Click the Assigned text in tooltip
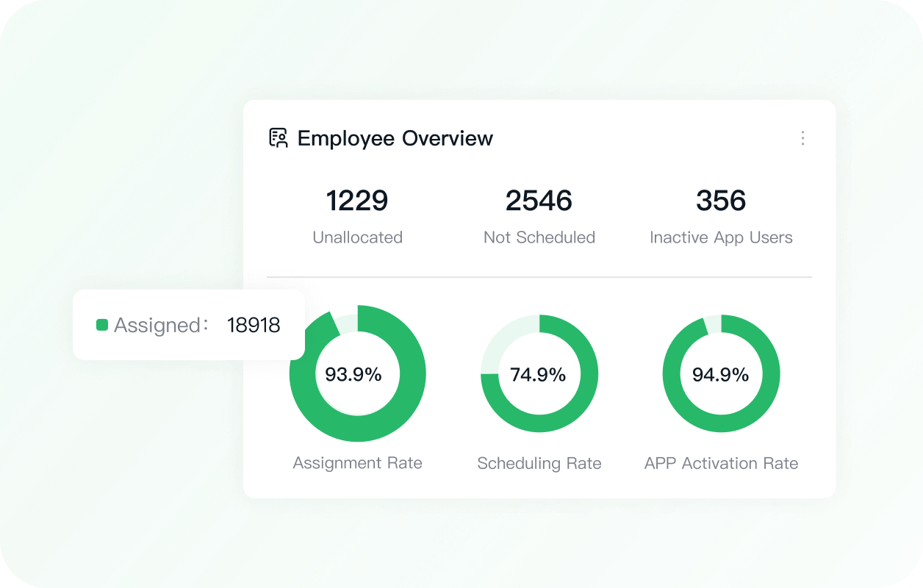 [157, 325]
